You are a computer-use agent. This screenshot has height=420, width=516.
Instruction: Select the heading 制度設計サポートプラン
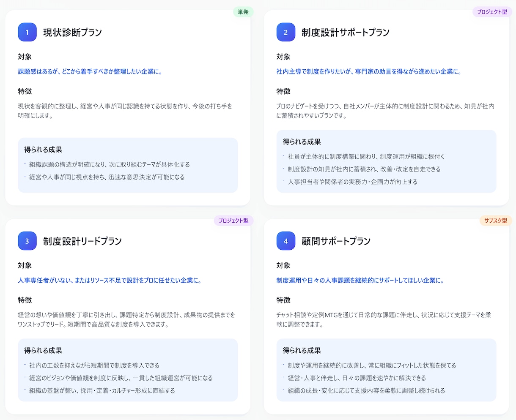pos(345,33)
